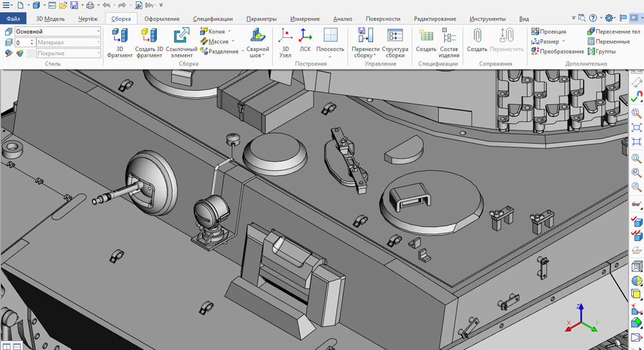Open Состав изделия
The image size is (644, 350).
tap(449, 43)
